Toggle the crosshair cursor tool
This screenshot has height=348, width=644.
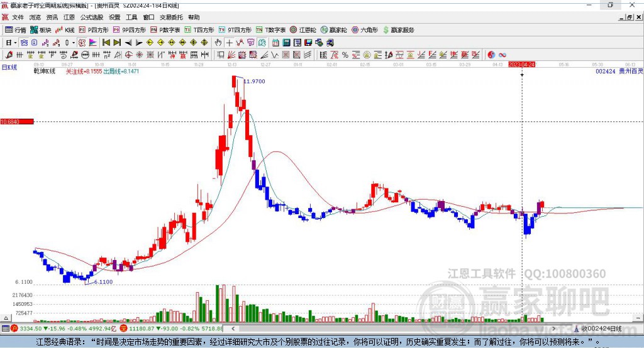point(229,43)
